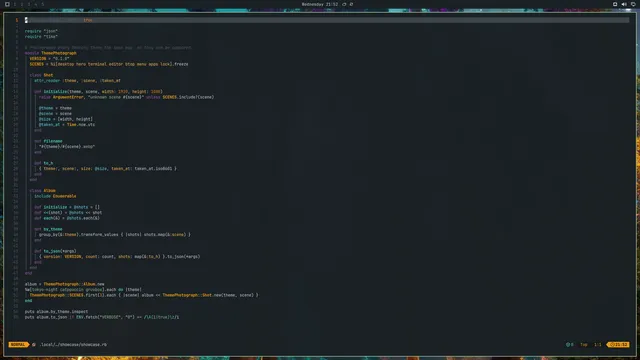Click the Top scroll position in statusline
Screen dimensions: 640x360
(584, 344)
